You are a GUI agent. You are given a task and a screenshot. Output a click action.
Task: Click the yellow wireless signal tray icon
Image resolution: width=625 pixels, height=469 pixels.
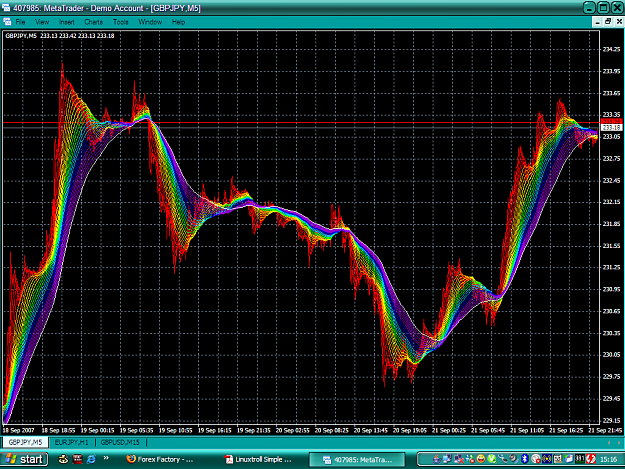click(547, 459)
